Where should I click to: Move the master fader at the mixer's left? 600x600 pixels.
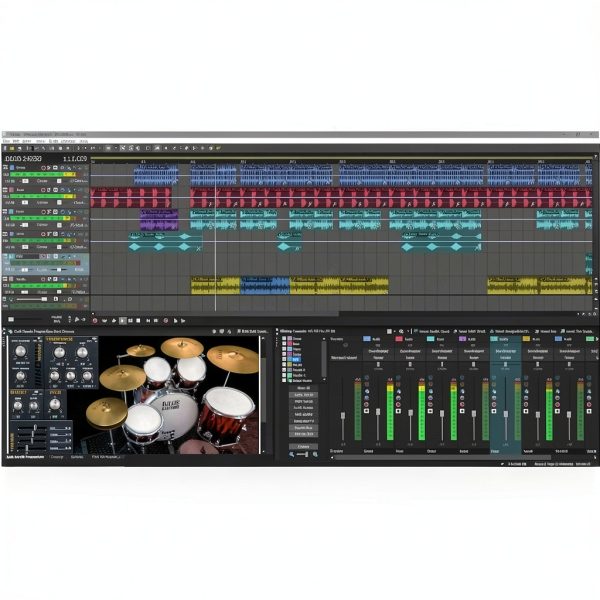(x=343, y=416)
